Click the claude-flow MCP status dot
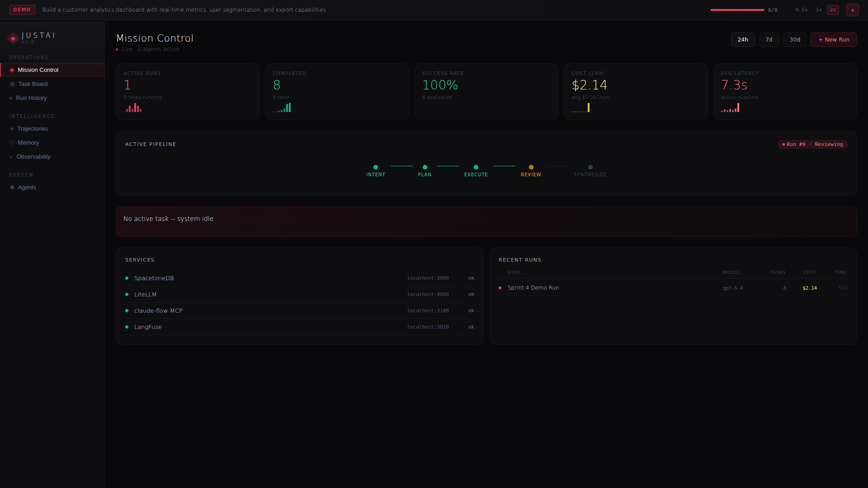 tap(127, 311)
